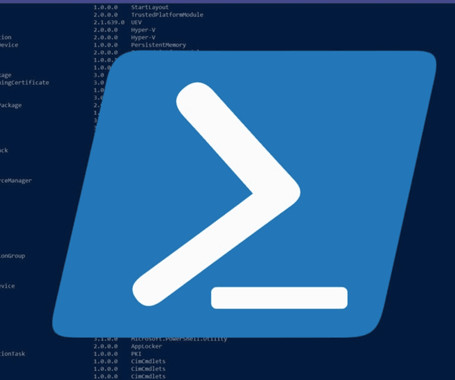The image size is (455, 380).
Task: Select the StartLayout module text
Action: (150, 7)
